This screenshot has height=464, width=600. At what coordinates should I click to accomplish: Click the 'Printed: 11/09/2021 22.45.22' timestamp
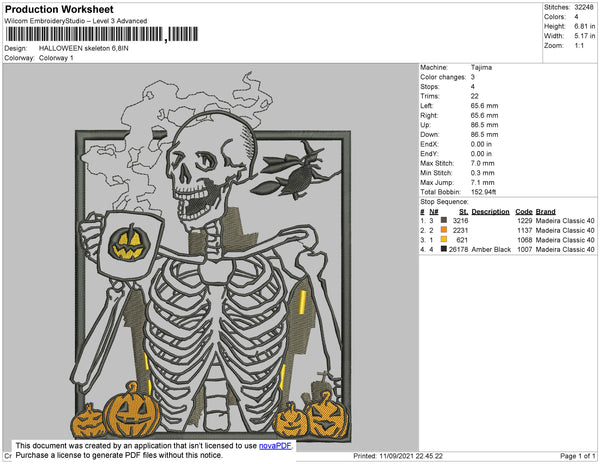point(398,456)
